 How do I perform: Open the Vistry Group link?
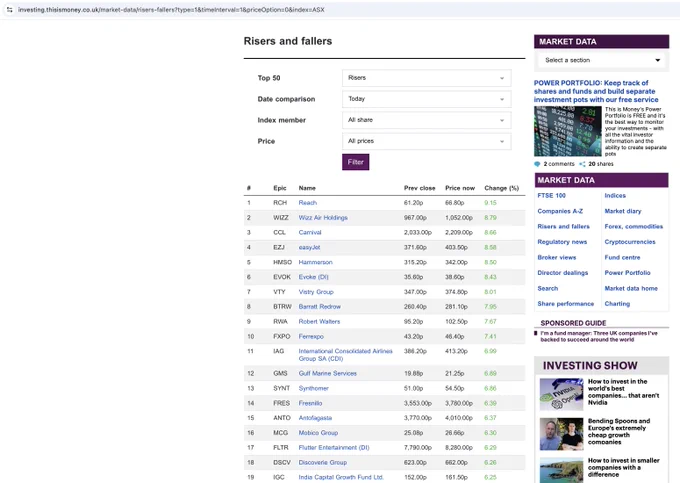point(316,292)
